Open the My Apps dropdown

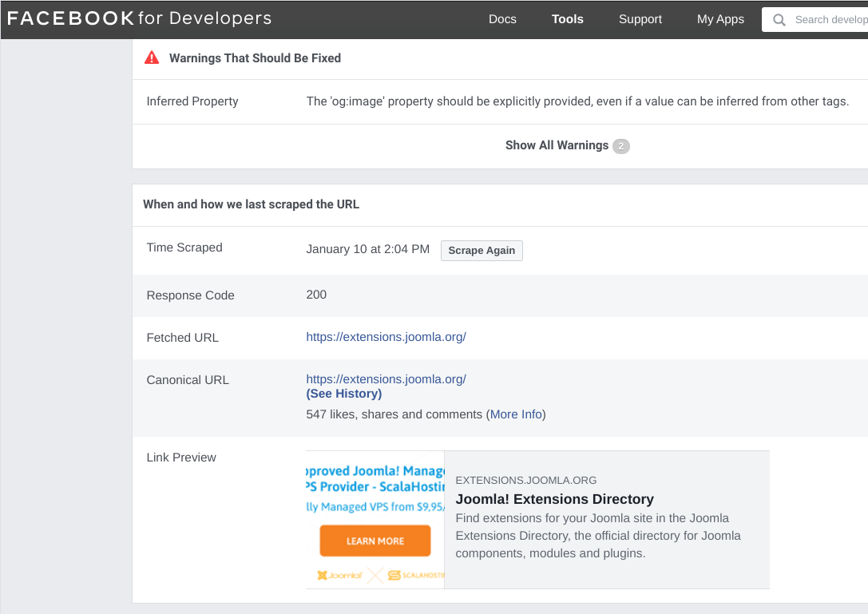coord(720,19)
